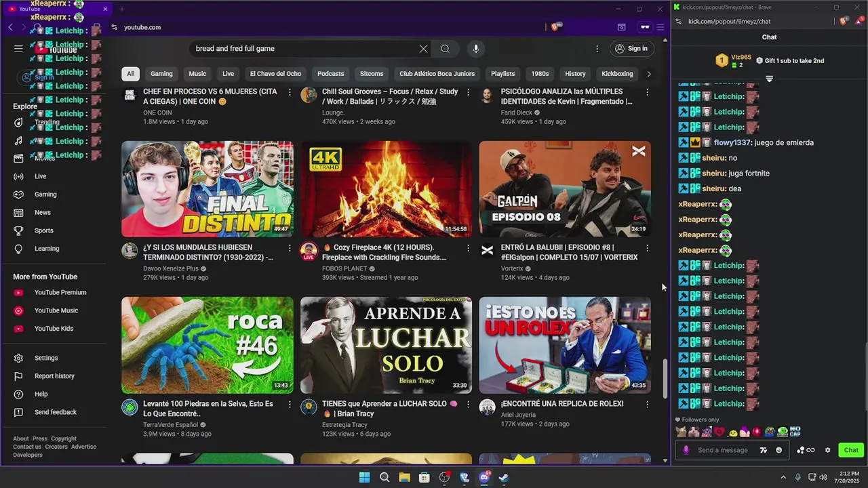This screenshot has height=488, width=868.
Task: Click the Windows Start button
Action: tap(364, 477)
